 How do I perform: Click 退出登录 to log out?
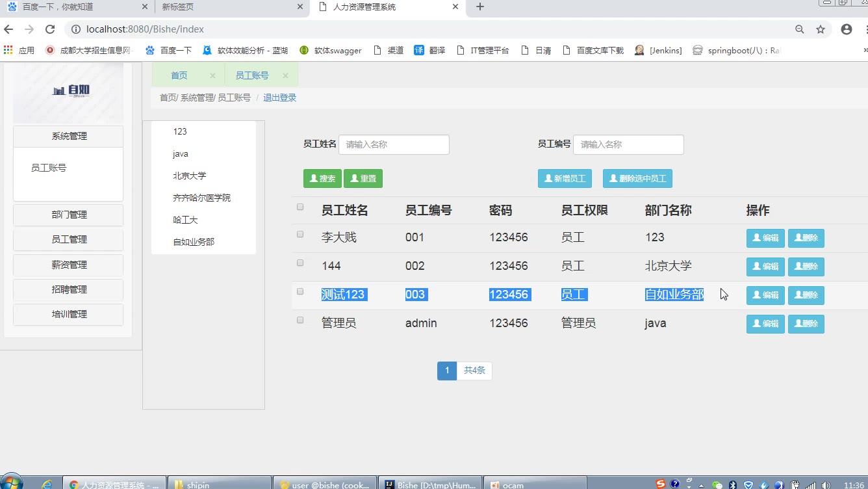tap(280, 98)
